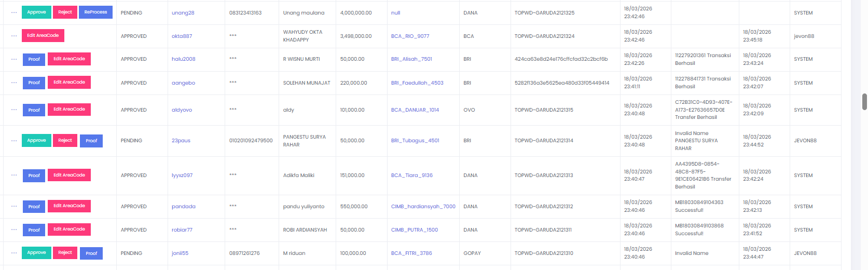Open the row menu dots for unang28
Image resolution: width=868 pixels, height=270 pixels.
tap(14, 12)
